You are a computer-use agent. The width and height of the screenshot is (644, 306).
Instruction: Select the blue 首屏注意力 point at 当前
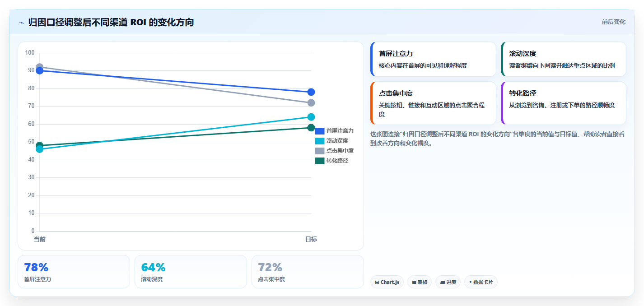pos(39,71)
